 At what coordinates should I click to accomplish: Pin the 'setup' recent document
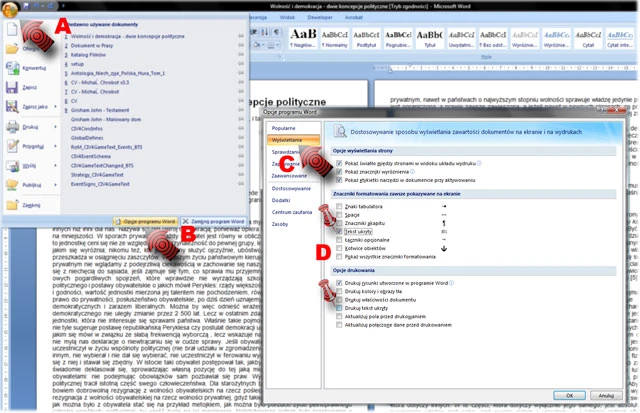[241, 64]
